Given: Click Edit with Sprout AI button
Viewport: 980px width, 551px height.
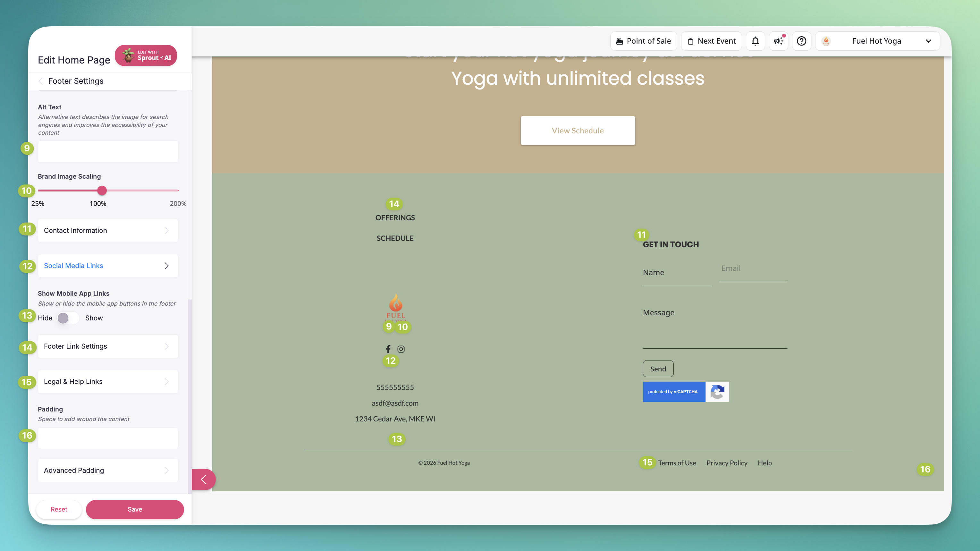Looking at the screenshot, I should coord(146,55).
